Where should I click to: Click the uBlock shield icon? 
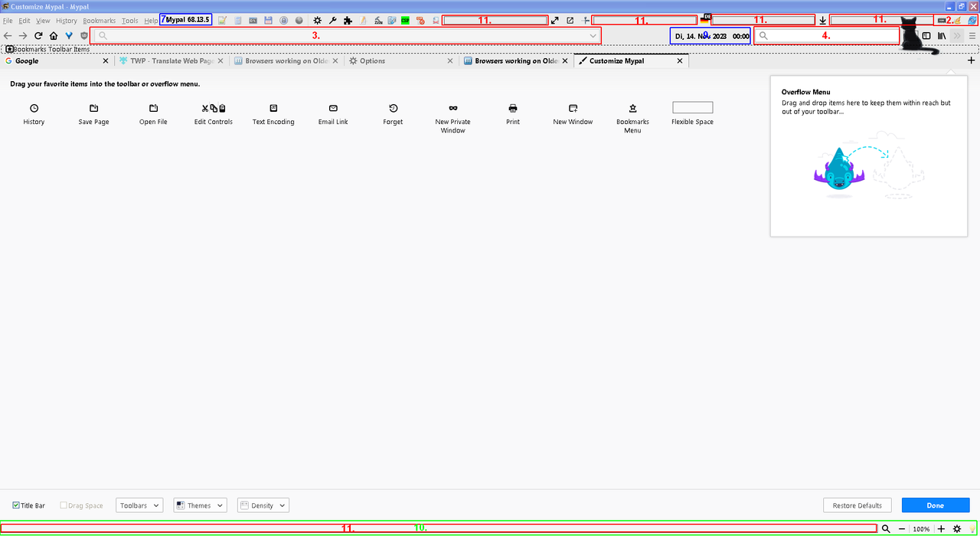click(x=84, y=35)
